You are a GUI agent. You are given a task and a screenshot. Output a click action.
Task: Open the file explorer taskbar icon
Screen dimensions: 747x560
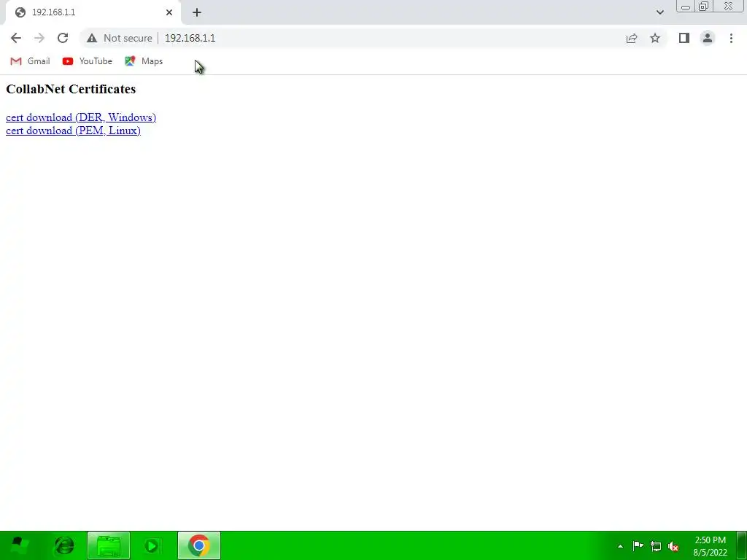coord(109,545)
